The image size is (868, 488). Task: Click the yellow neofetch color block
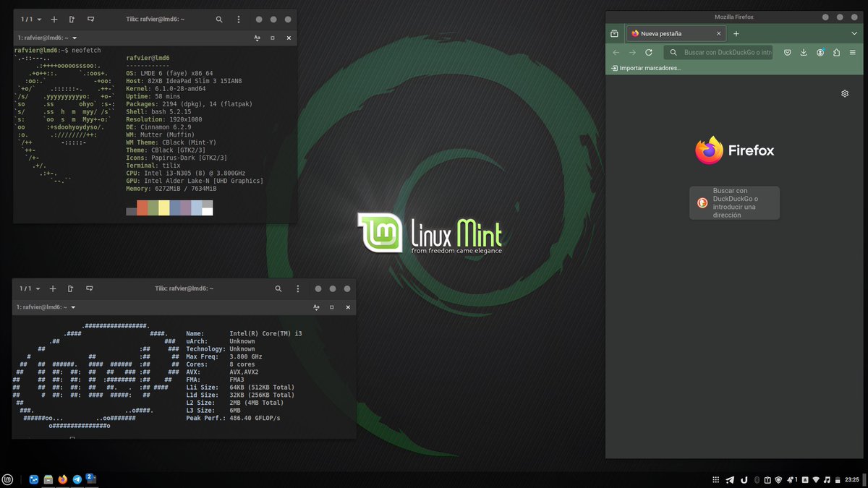[164, 208]
